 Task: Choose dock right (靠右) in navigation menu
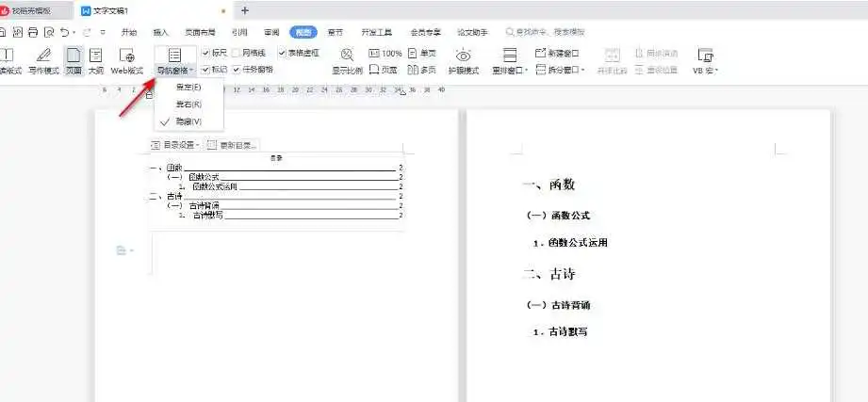coord(188,104)
